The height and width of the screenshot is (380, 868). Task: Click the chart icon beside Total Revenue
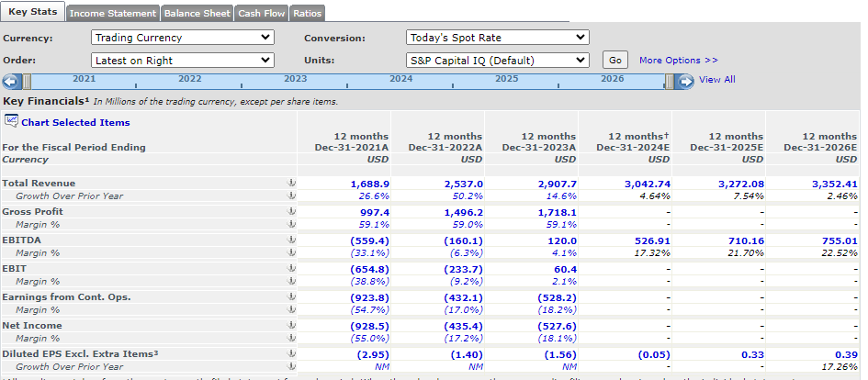click(292, 184)
